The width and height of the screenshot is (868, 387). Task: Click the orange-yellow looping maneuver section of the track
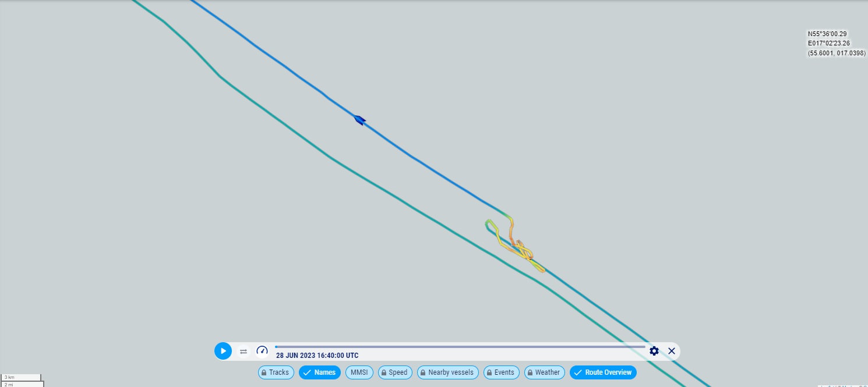coord(521,250)
